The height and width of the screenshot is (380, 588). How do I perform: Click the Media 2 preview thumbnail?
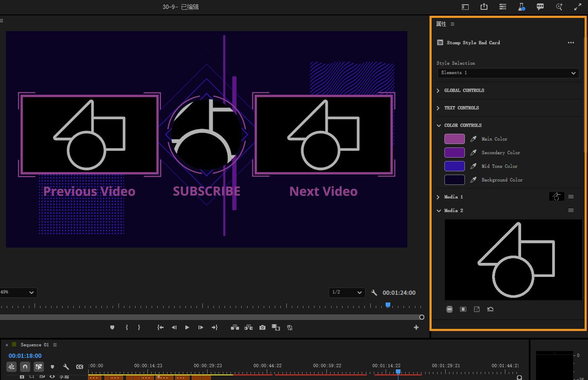point(513,260)
